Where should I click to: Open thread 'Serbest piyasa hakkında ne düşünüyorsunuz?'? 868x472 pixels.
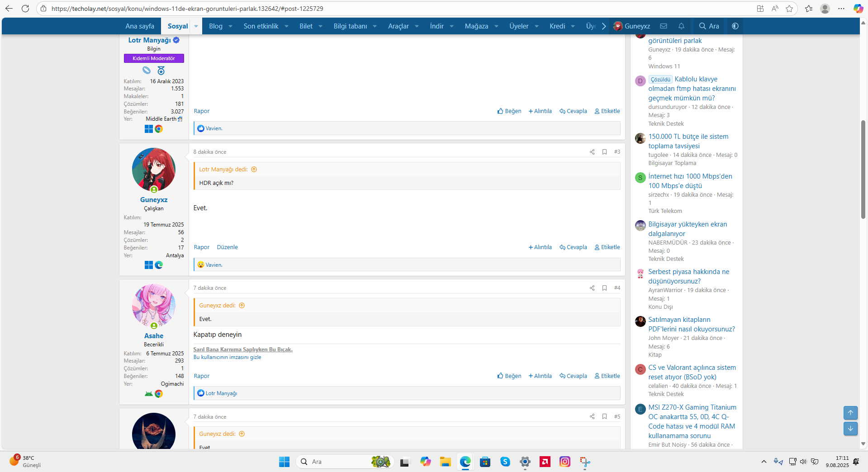click(689, 276)
